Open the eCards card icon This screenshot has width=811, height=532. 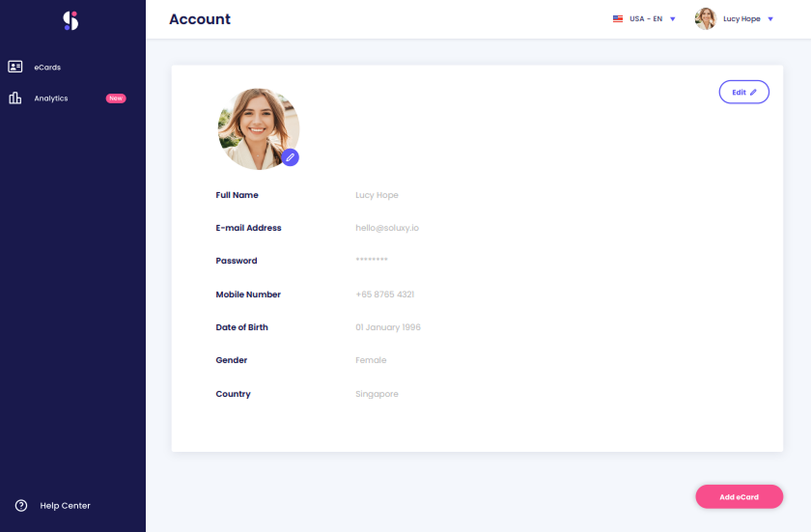click(15, 67)
